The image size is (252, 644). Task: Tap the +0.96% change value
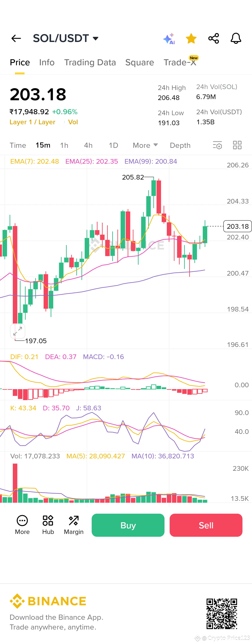pos(65,112)
